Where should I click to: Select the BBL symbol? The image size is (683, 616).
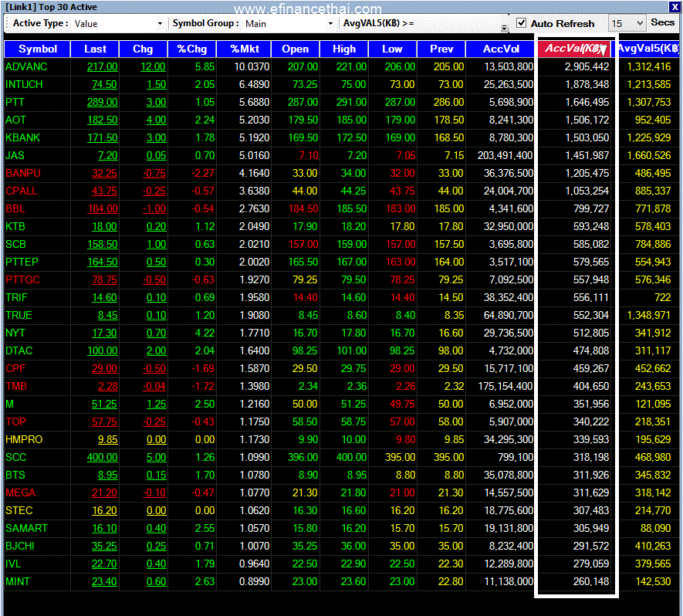click(15, 208)
